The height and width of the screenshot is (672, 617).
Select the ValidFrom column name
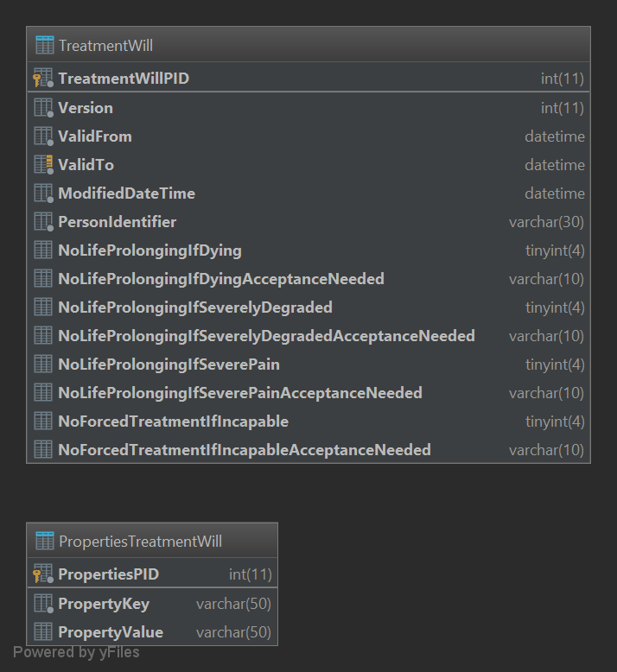coord(95,136)
